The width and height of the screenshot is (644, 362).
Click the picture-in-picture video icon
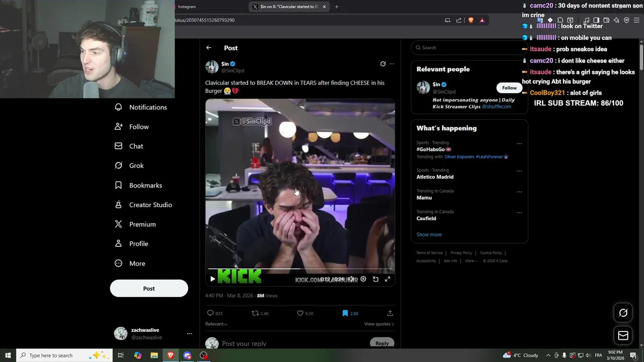point(375,279)
